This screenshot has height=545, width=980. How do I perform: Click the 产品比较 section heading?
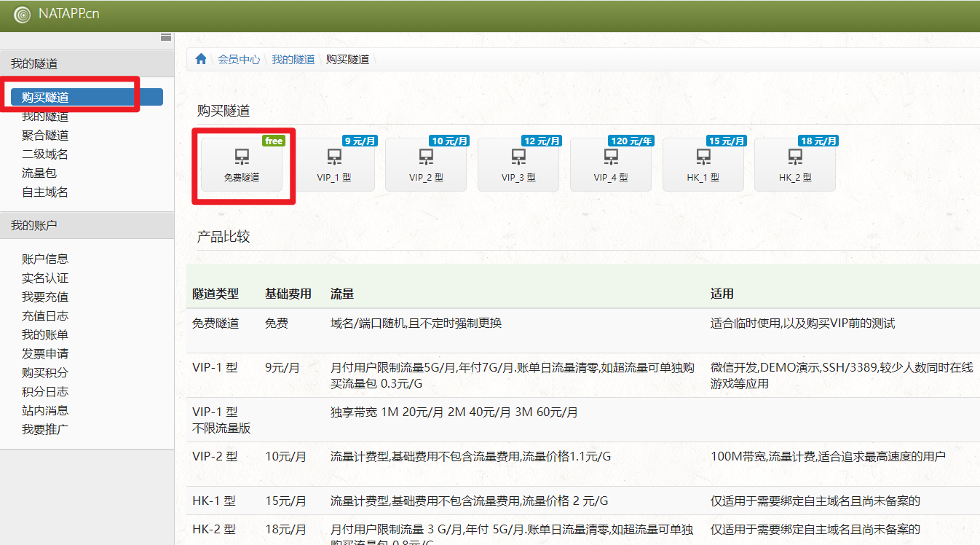(224, 237)
